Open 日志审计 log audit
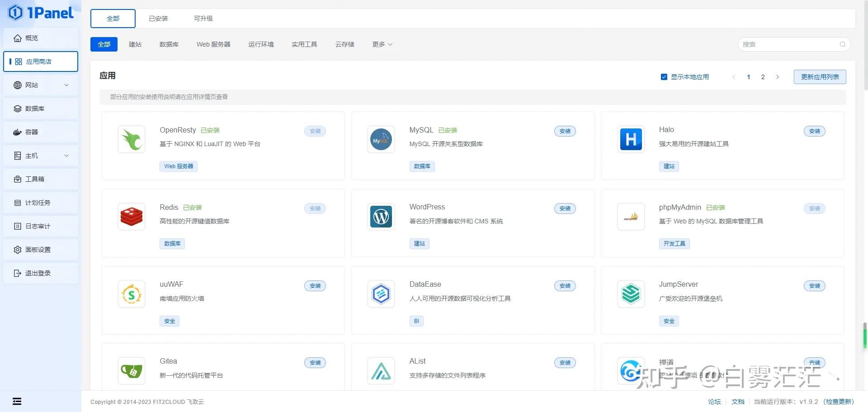 pyautogui.click(x=41, y=226)
